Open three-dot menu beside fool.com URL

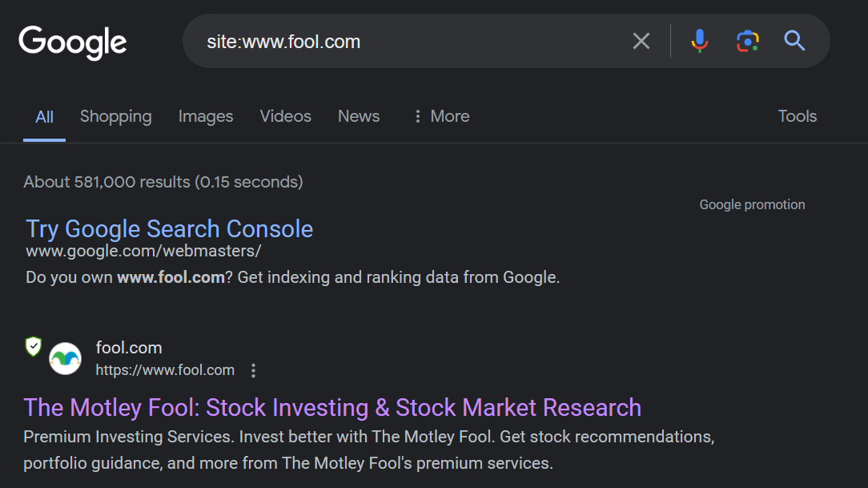coord(254,370)
